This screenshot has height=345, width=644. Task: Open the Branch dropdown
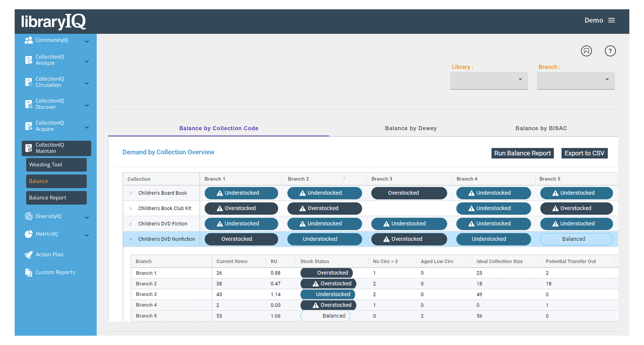[x=575, y=80]
